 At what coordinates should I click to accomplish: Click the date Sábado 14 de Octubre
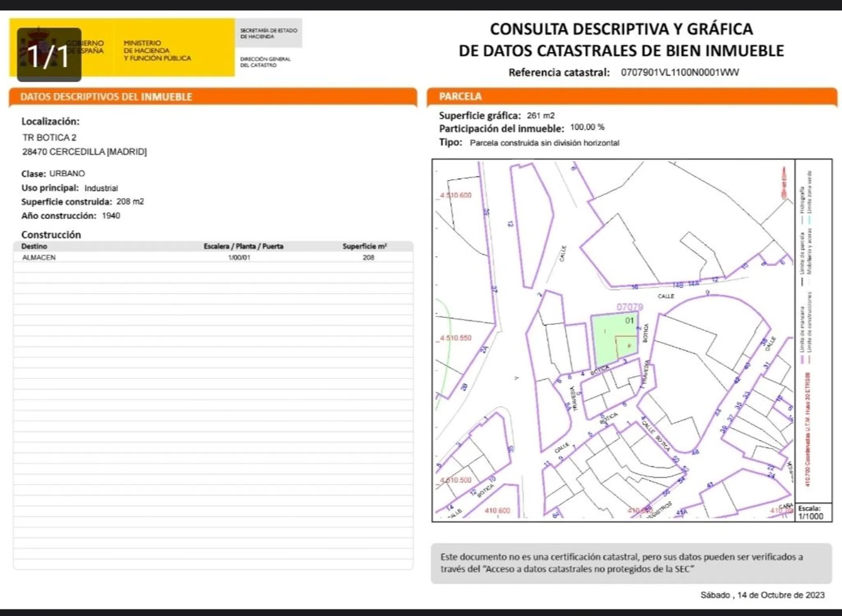coord(762,595)
